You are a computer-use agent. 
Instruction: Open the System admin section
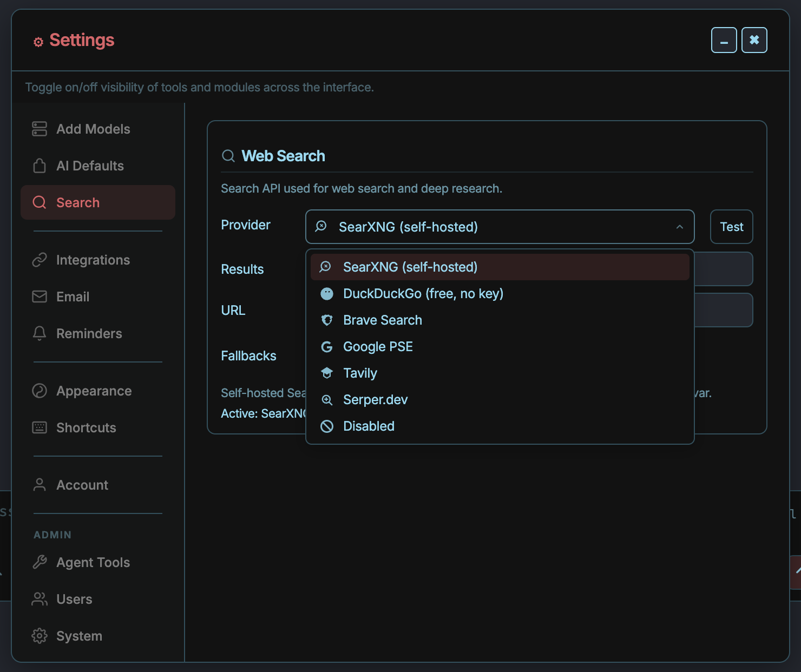pos(97,636)
